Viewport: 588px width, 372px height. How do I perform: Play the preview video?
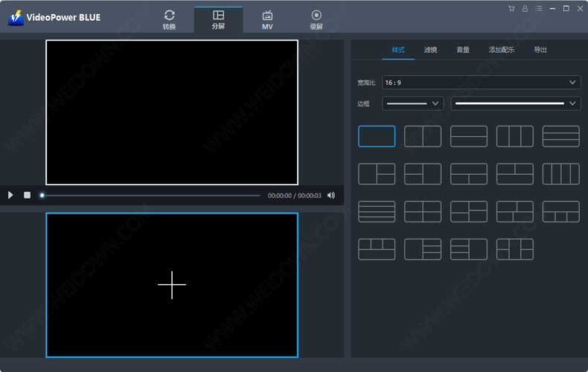(10, 195)
